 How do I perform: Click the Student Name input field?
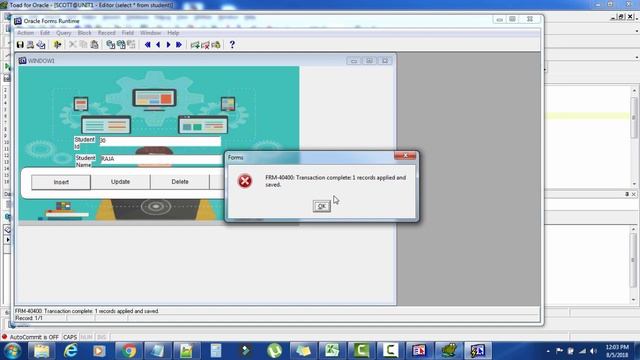click(162, 159)
